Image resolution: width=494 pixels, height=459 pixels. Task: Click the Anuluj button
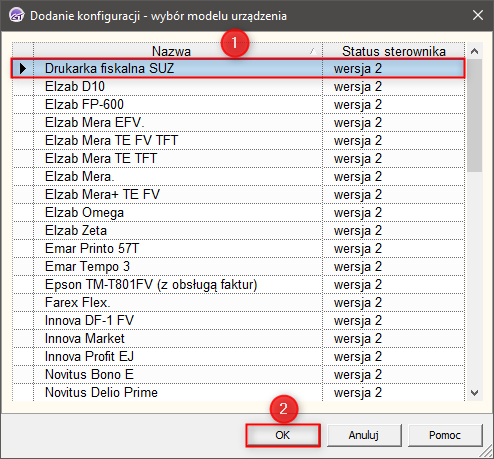(x=364, y=435)
